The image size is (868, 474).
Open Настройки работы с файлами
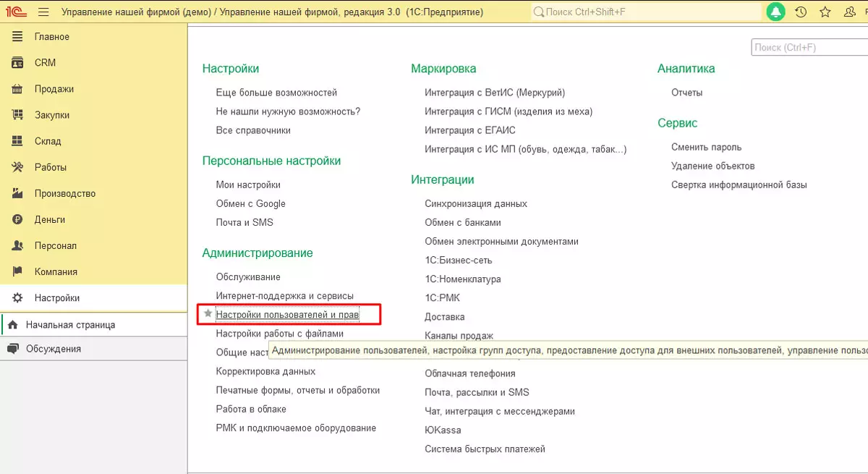[x=280, y=334]
